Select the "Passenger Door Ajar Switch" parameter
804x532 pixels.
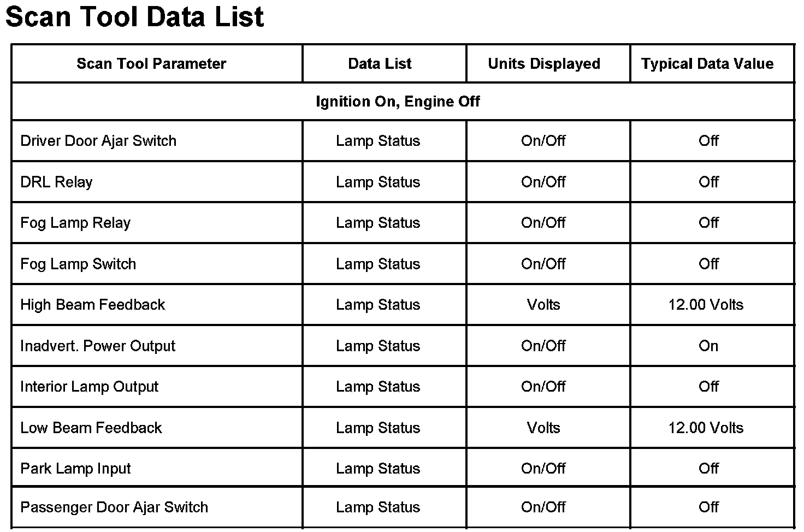point(114,507)
